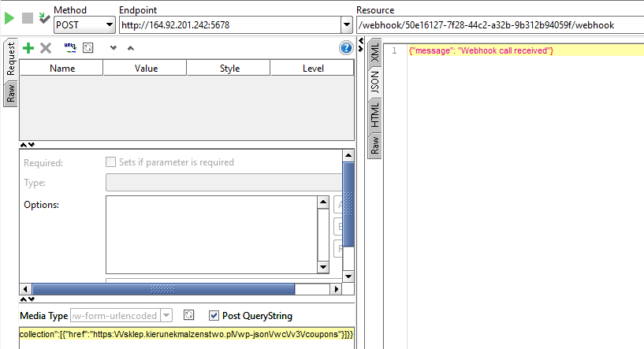Click the Value column header
The height and width of the screenshot is (349, 644).
tap(145, 69)
